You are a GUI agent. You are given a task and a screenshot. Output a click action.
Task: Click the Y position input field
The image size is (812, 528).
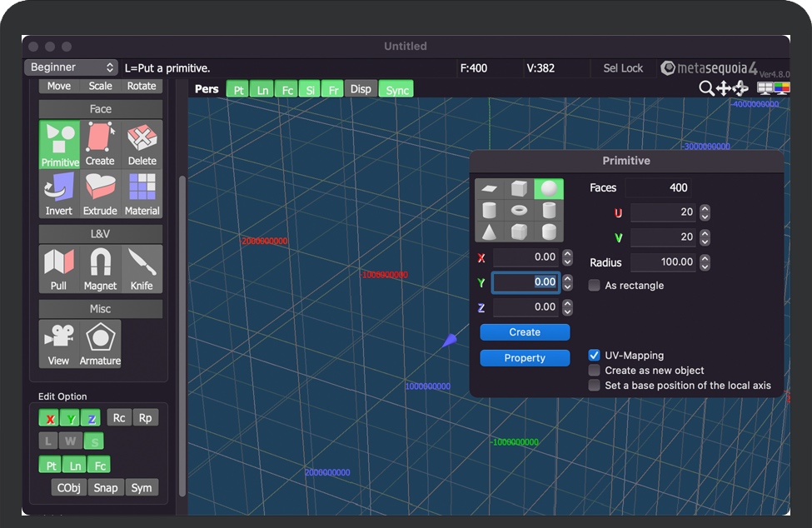coord(526,282)
